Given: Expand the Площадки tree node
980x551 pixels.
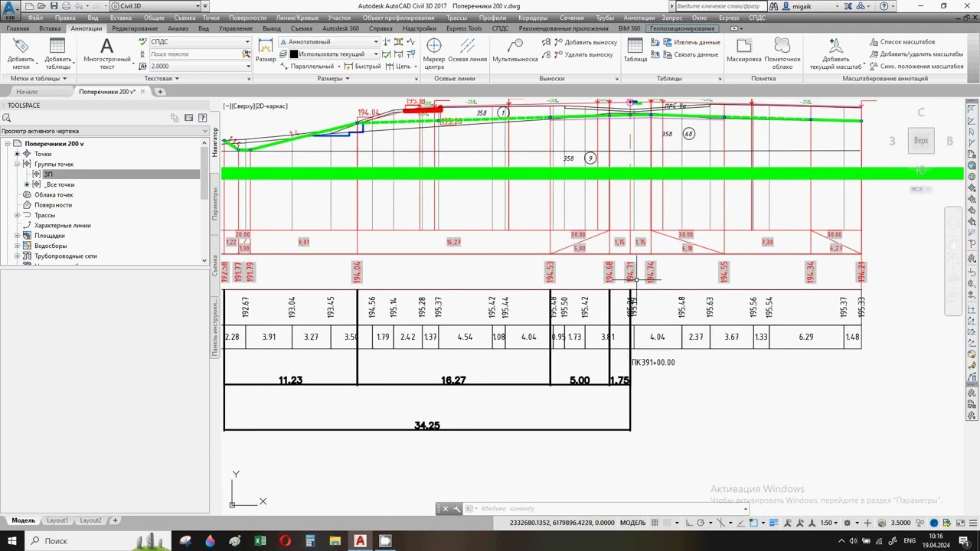Looking at the screenshot, I should (17, 236).
